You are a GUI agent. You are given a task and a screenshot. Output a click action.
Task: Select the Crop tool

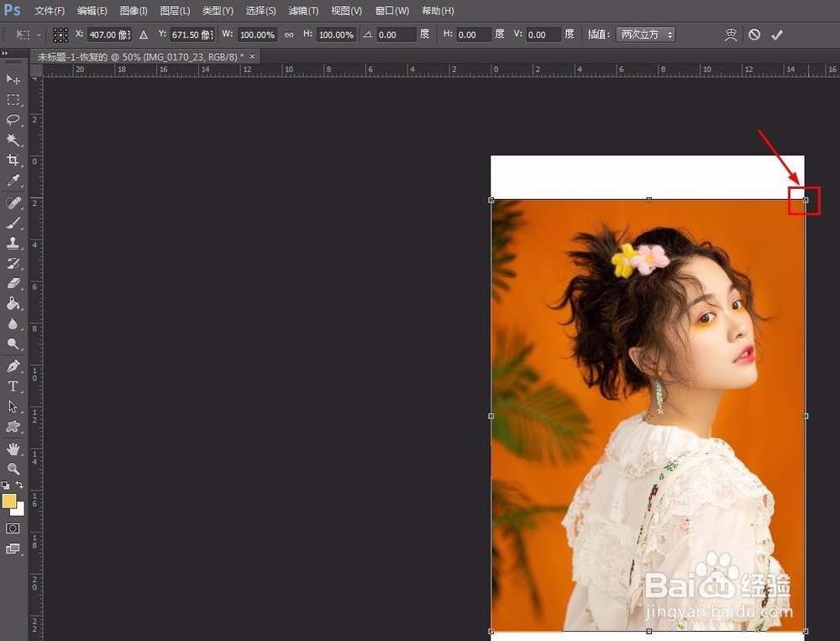(13, 160)
